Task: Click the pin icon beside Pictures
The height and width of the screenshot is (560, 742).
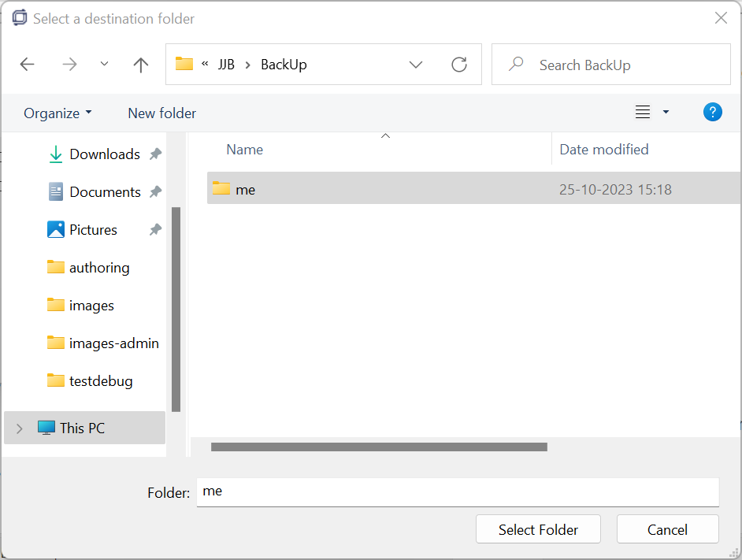Action: coord(156,229)
